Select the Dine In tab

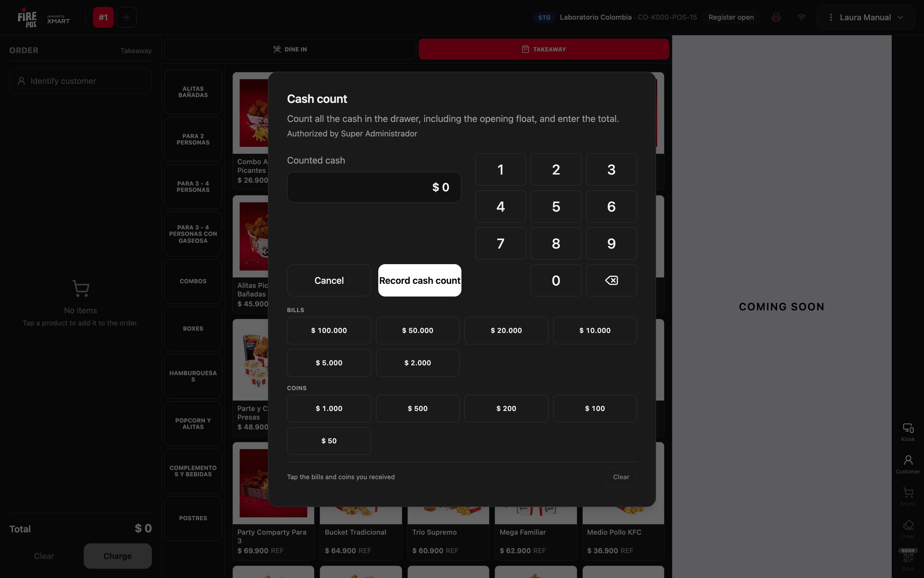[290, 49]
